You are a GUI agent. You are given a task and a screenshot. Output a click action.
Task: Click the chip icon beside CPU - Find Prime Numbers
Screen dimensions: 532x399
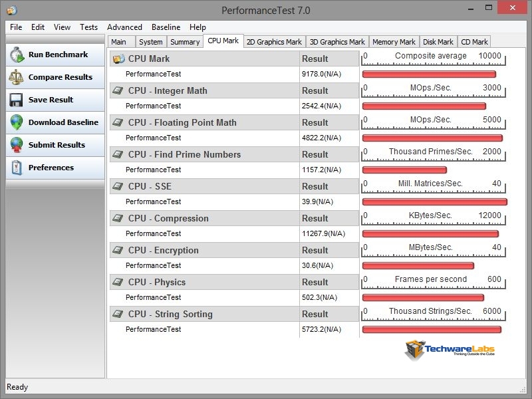(118, 154)
